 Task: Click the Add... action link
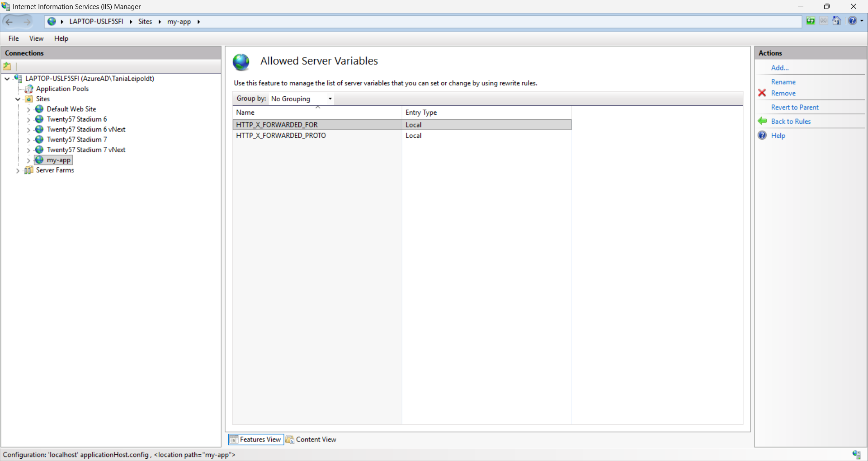pyautogui.click(x=780, y=68)
